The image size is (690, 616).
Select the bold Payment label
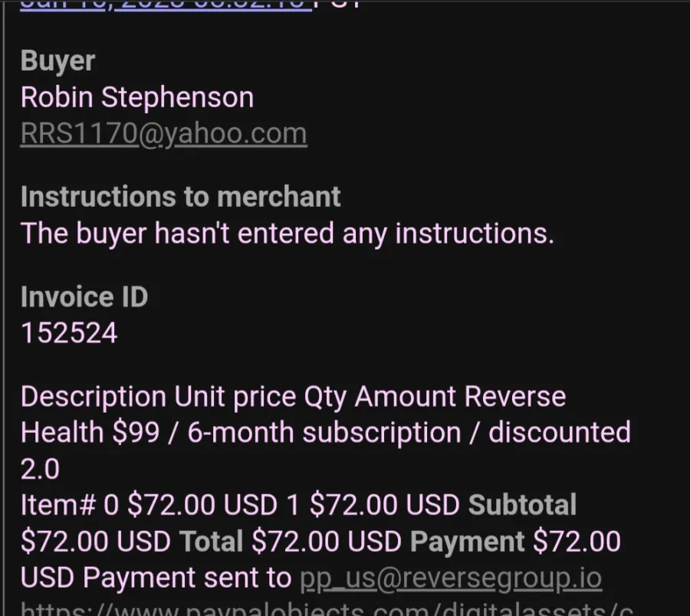[x=468, y=542]
